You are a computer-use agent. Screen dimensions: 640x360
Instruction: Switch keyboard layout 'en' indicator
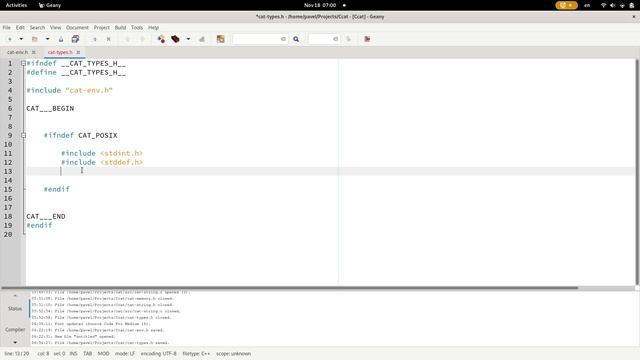pyautogui.click(x=587, y=5)
